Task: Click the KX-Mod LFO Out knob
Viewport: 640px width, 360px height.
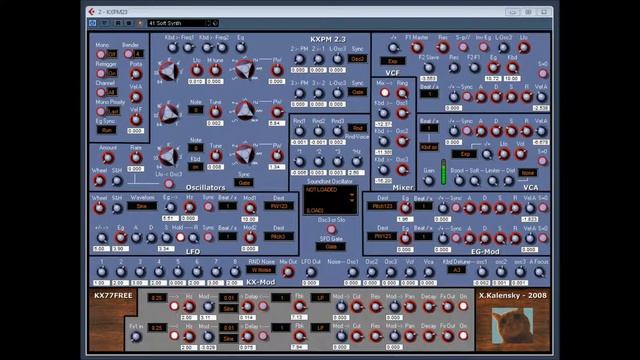Action: pyautogui.click(x=311, y=272)
